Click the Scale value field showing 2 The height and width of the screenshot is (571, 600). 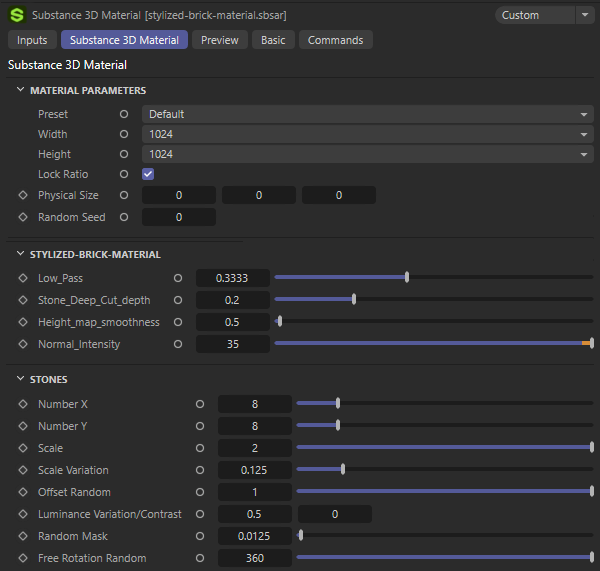point(255,448)
